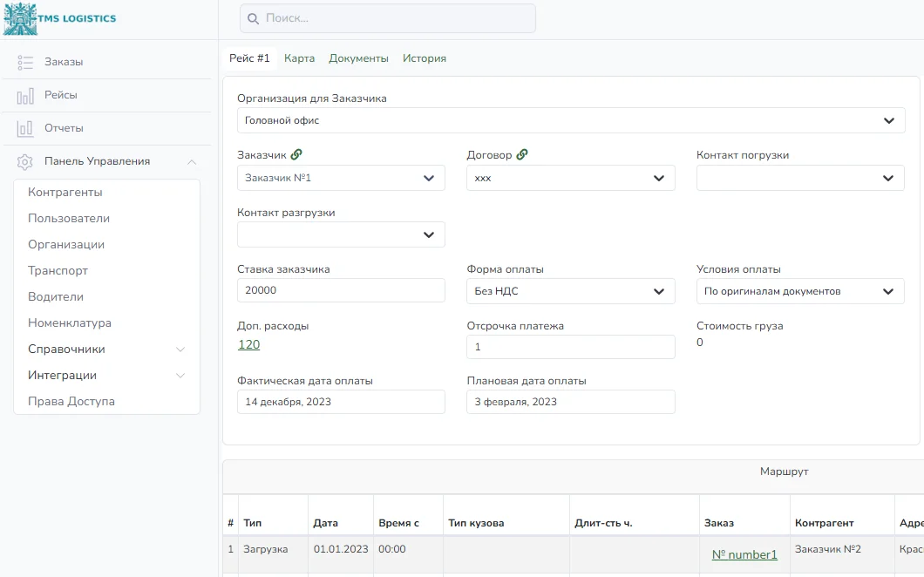Open order link № number1
The height and width of the screenshot is (577, 924).
point(744,554)
